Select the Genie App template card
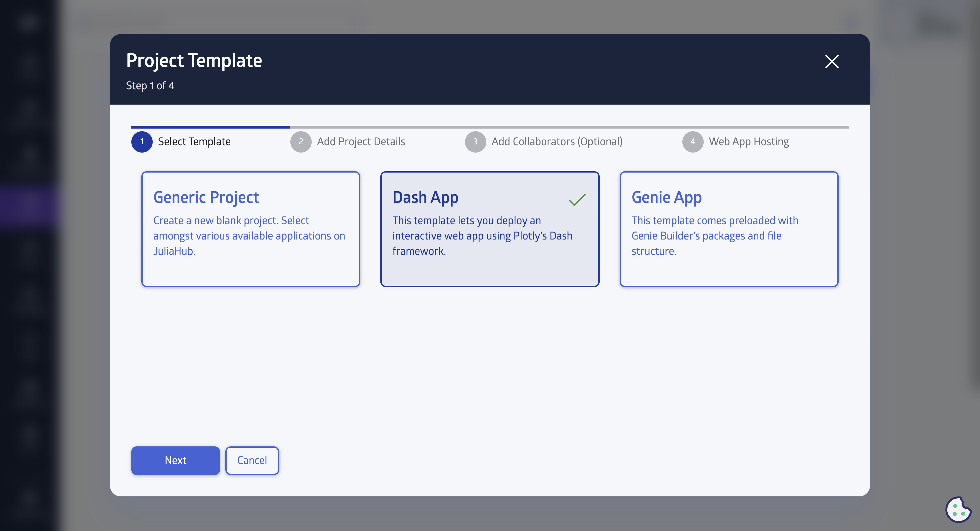Screen dimensions: 980x531 coord(729,229)
